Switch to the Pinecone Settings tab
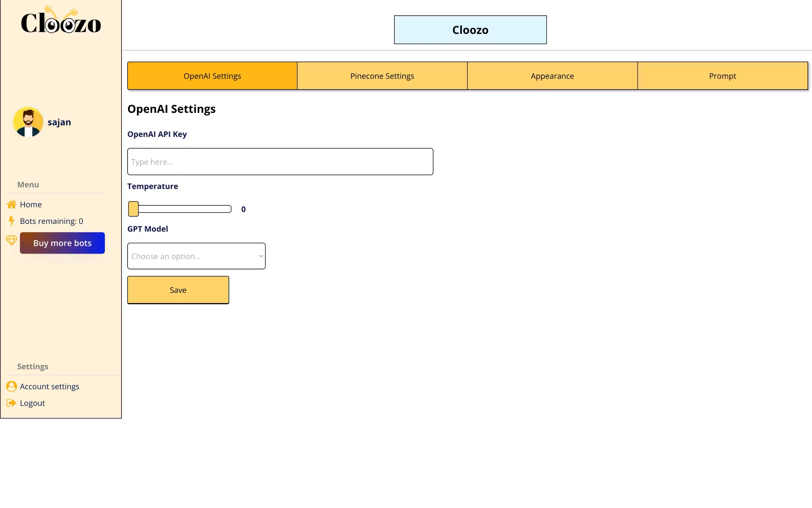The height and width of the screenshot is (508, 812). (382, 76)
